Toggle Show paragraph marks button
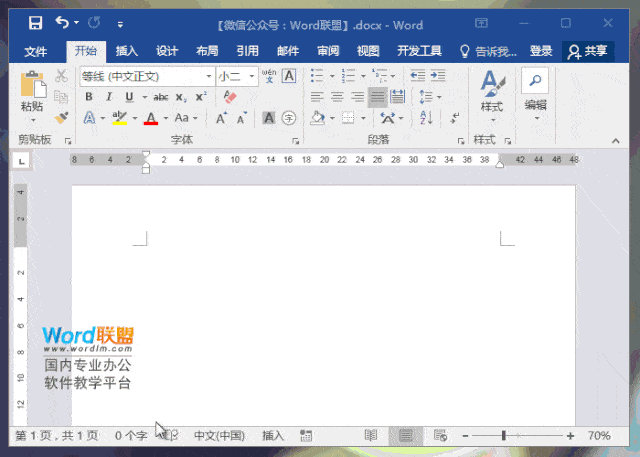The image size is (640, 457). point(455,118)
